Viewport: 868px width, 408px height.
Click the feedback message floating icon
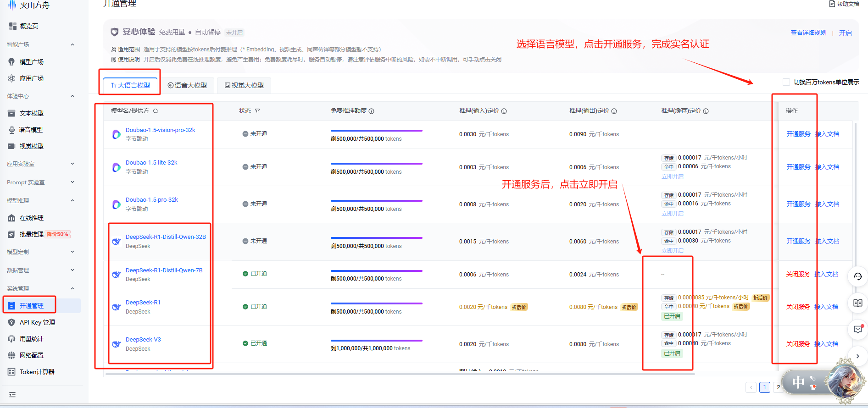[x=858, y=330]
